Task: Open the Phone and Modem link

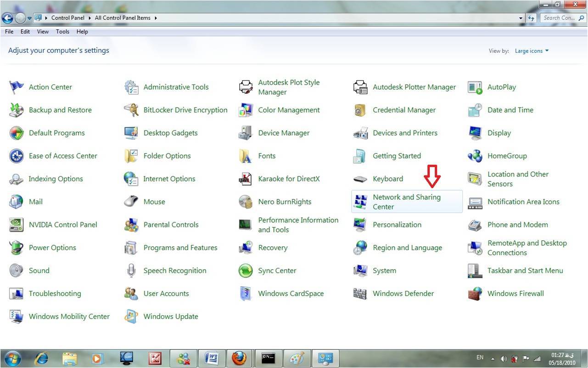Action: [x=518, y=225]
